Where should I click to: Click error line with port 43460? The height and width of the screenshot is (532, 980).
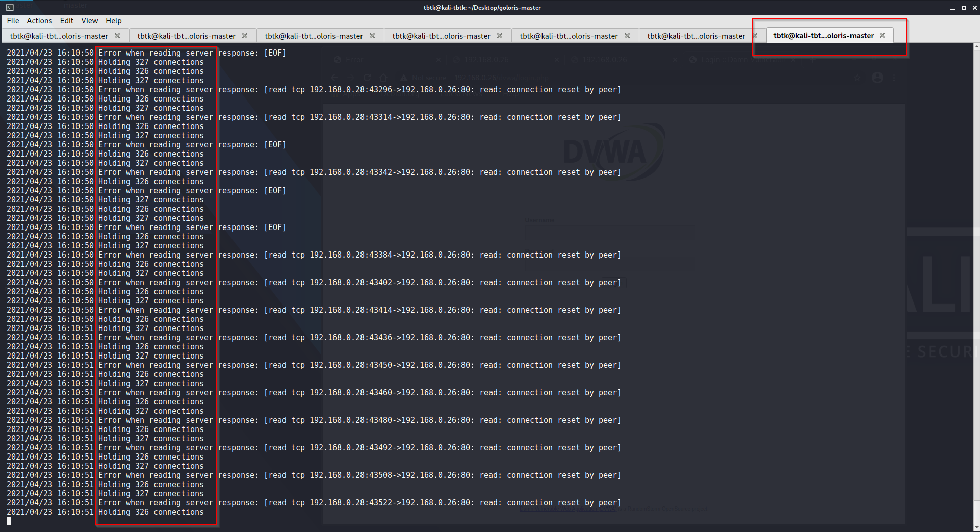coord(314,393)
